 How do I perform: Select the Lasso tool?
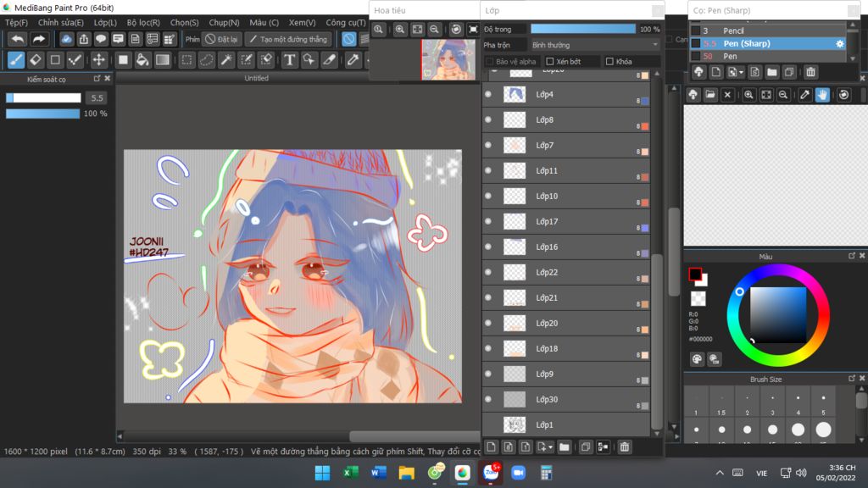pyautogui.click(x=207, y=60)
